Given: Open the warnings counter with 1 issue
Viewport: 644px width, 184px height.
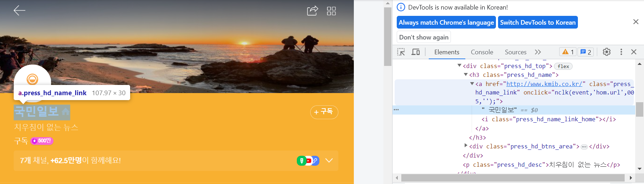Looking at the screenshot, I should point(568,52).
